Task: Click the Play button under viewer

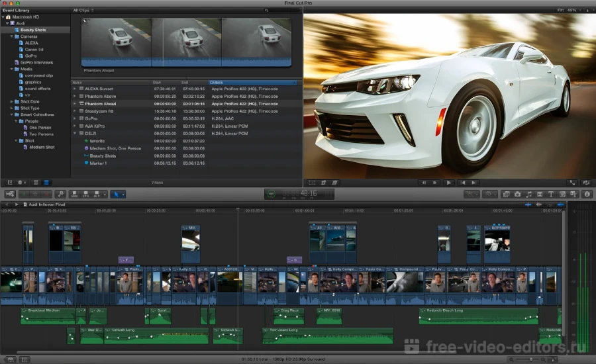Action: pos(448,183)
